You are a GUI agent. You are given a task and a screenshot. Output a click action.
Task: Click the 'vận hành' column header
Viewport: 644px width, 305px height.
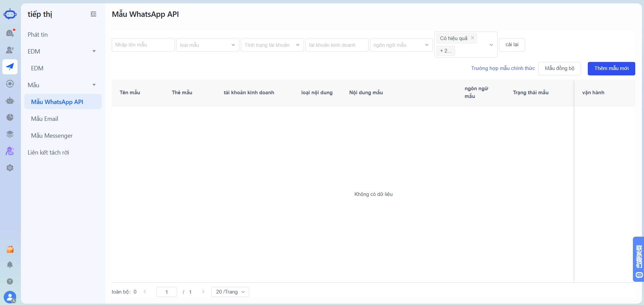[x=593, y=93]
